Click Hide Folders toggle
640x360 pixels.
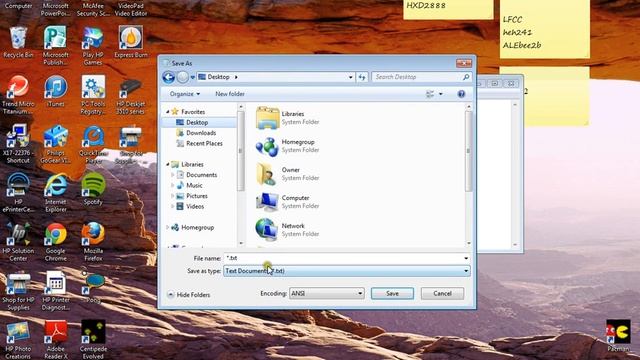(x=189, y=295)
